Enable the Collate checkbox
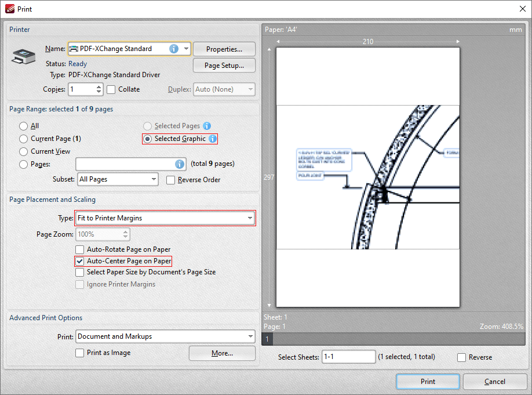Viewport: 532px width, 395px height. point(111,90)
